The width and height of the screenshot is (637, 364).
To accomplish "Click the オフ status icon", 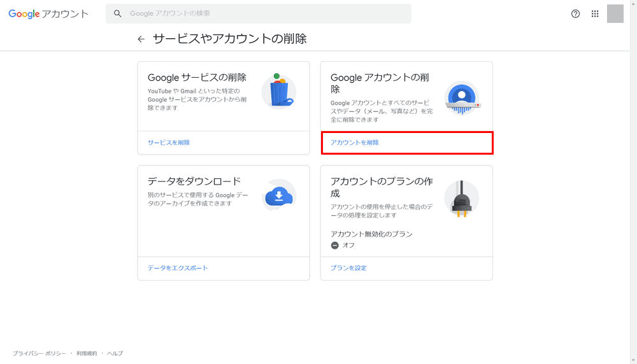I will click(335, 246).
